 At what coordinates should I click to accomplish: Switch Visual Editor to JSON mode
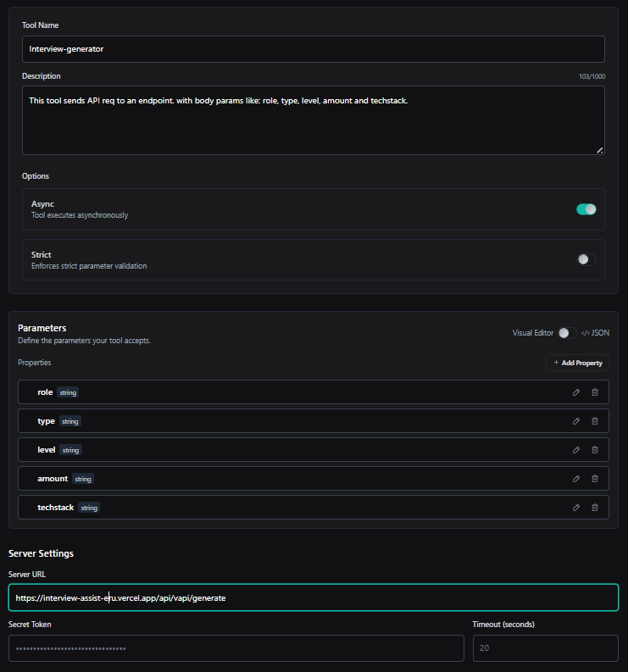[x=568, y=333]
